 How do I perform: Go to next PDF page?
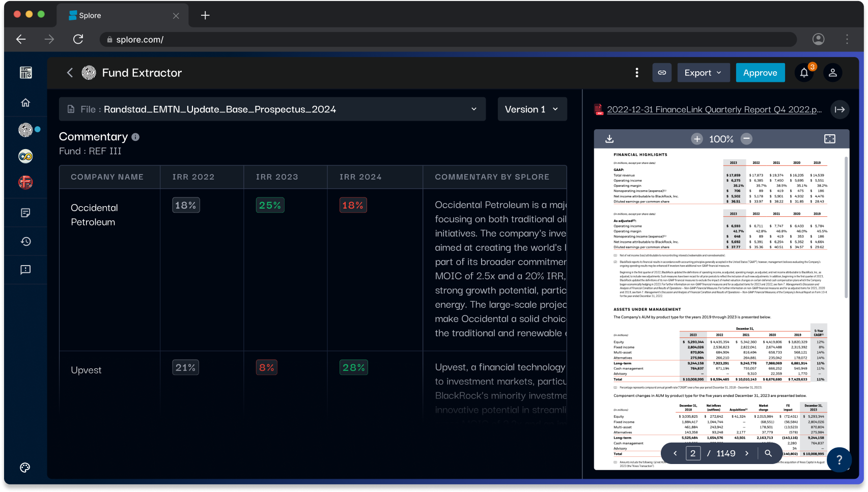(x=747, y=453)
